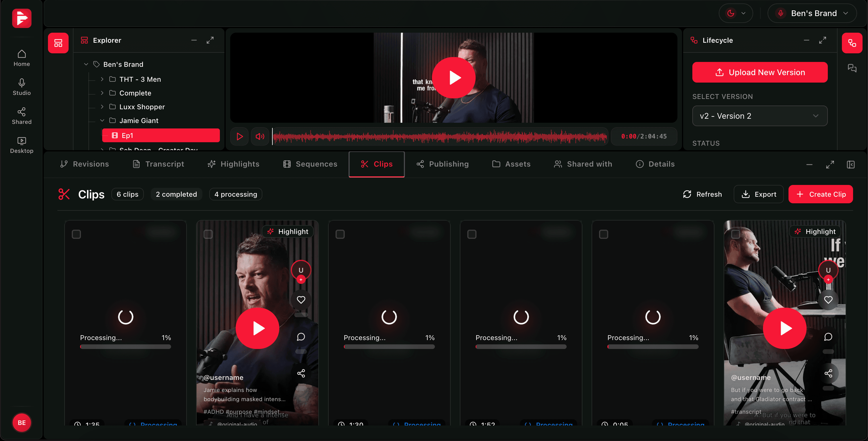Select the Highlight clip's checkbox
Image resolution: width=868 pixels, height=441 pixels.
pos(208,234)
